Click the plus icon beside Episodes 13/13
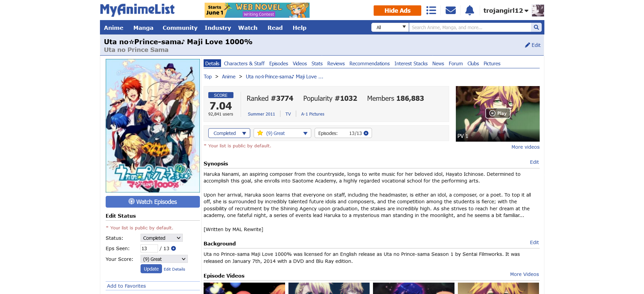 tap(366, 133)
